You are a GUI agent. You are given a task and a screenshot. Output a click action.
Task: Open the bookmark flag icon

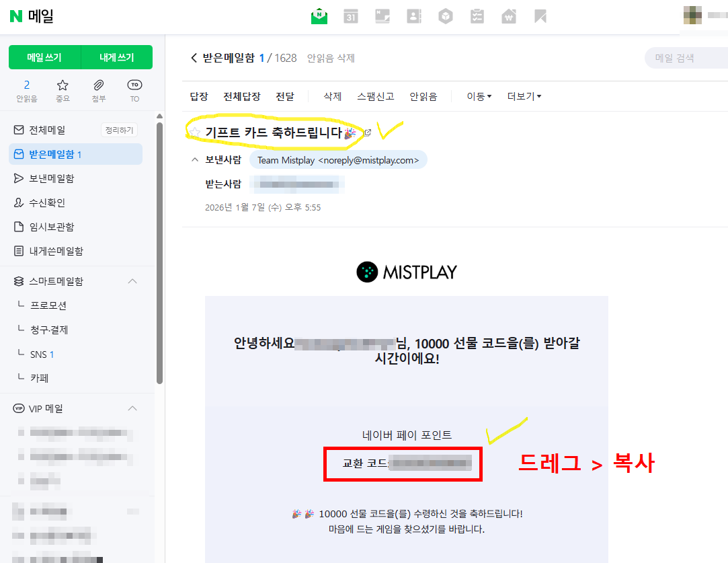[x=540, y=16]
